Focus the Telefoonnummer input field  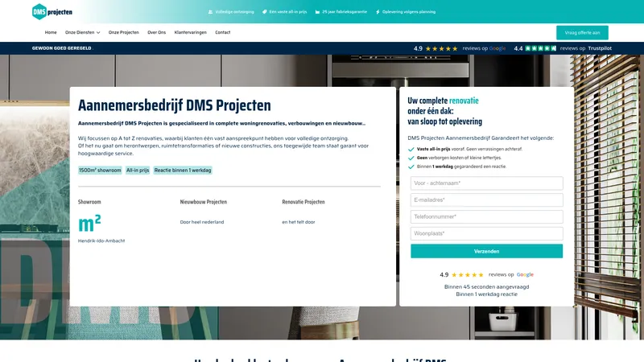[x=486, y=216]
